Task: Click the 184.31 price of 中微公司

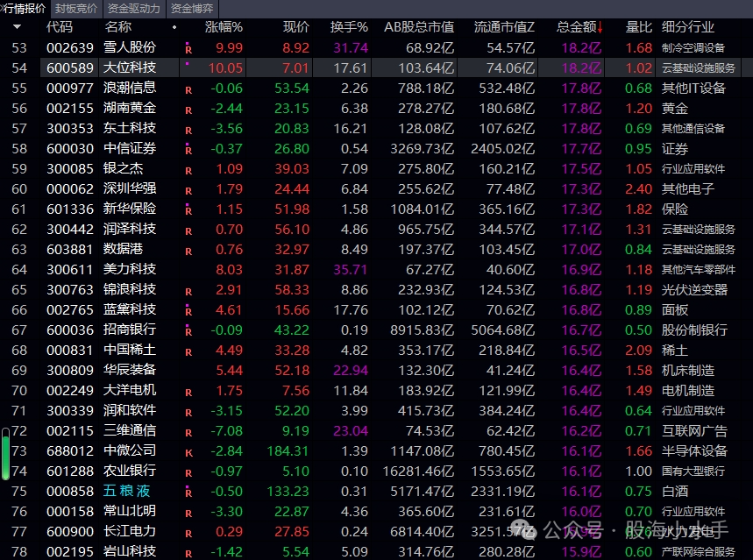Action: [288, 451]
